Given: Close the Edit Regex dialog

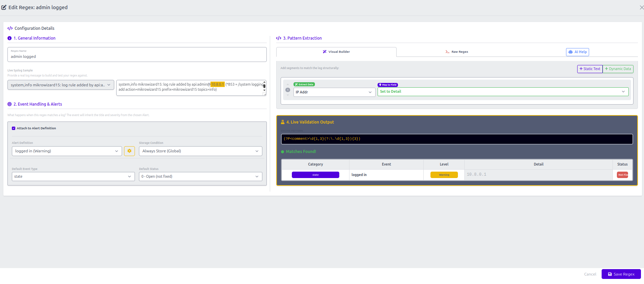Looking at the screenshot, I should pyautogui.click(x=641, y=7).
